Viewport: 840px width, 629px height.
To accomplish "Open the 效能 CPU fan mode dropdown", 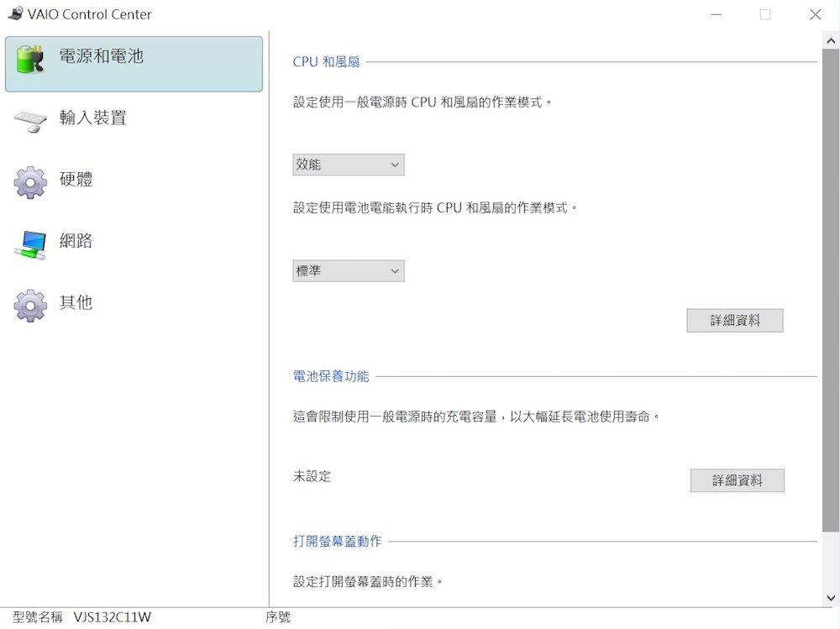I will click(349, 165).
